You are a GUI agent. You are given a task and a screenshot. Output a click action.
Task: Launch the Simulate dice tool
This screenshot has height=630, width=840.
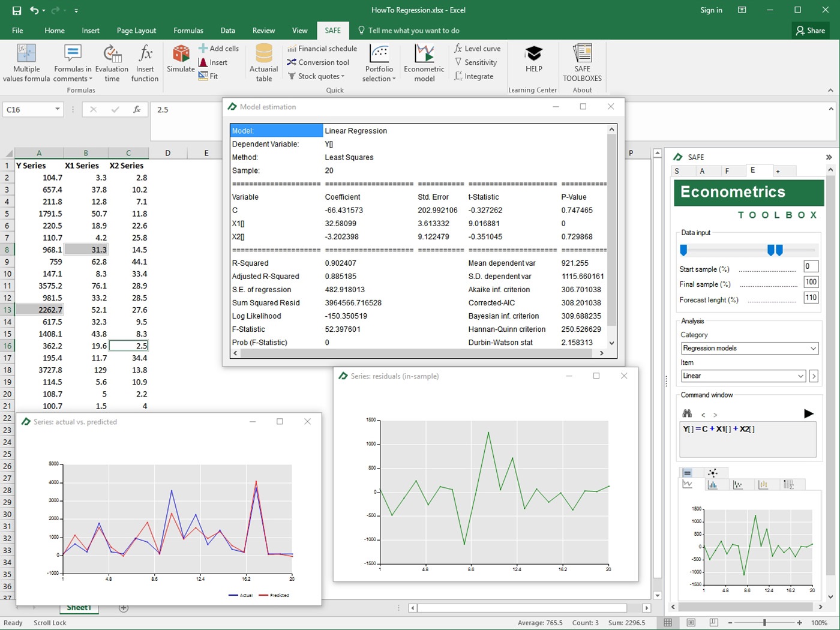point(181,58)
